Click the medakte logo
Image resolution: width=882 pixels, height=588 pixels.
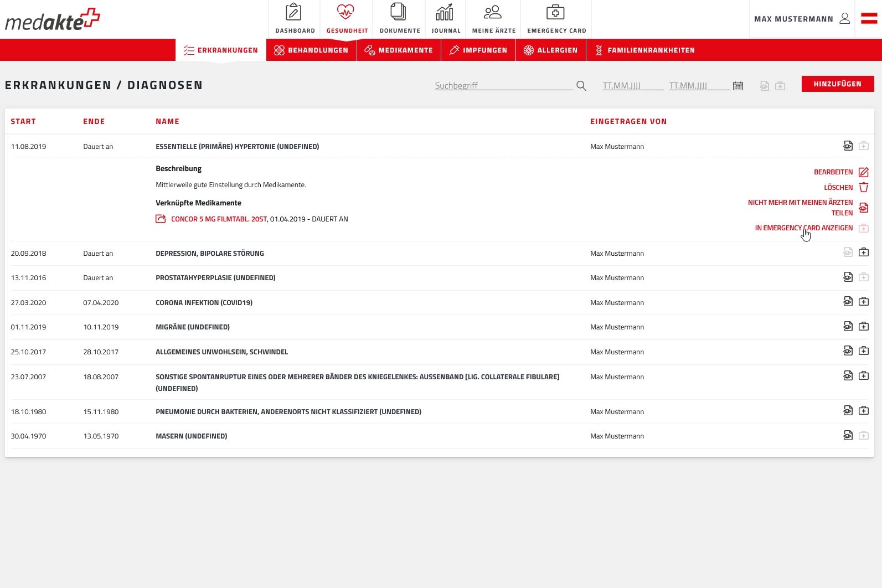[x=53, y=19]
